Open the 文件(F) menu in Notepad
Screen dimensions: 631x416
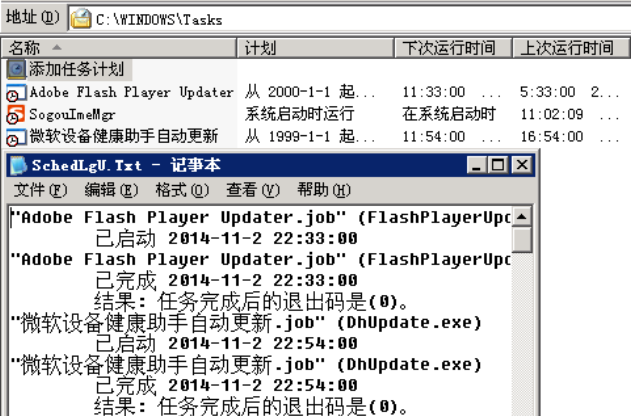click(x=41, y=189)
